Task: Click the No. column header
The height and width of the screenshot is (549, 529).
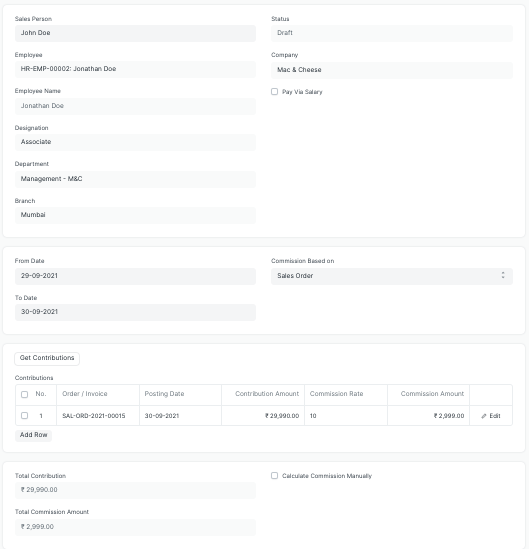Action: pos(41,394)
